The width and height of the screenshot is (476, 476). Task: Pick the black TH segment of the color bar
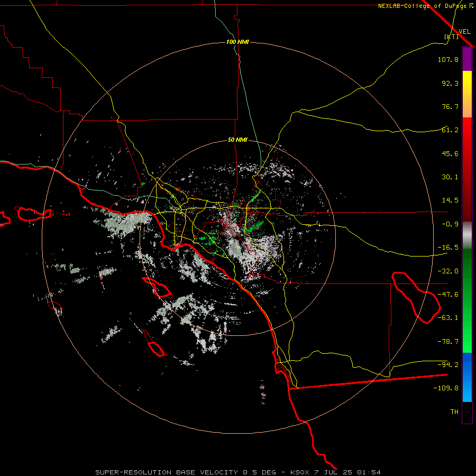tap(467, 413)
